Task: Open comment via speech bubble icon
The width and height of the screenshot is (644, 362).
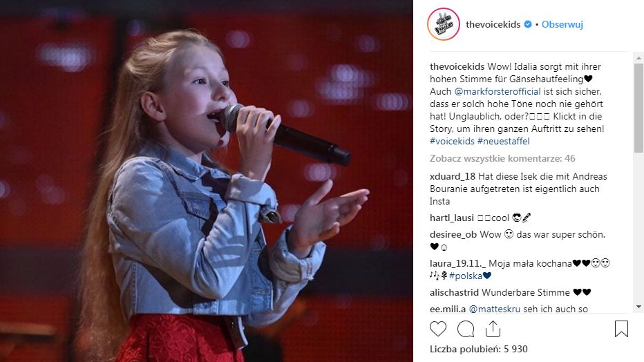Action: pos(466,329)
